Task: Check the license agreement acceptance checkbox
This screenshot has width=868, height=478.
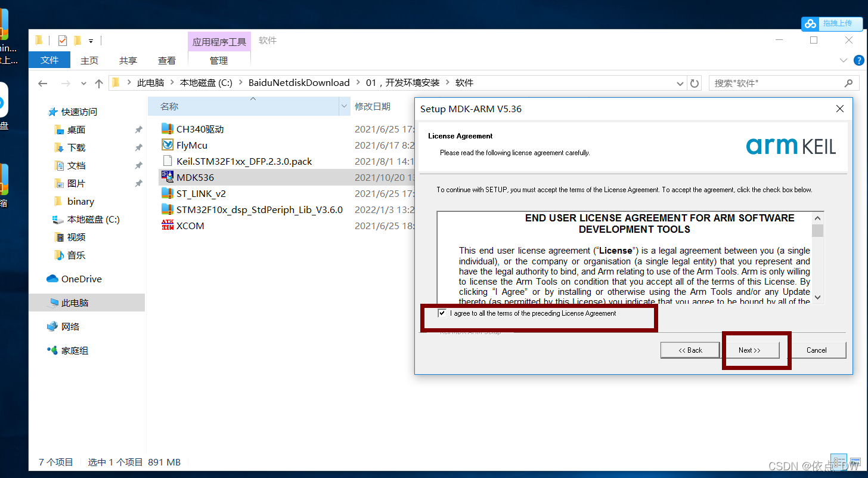Action: [x=442, y=313]
